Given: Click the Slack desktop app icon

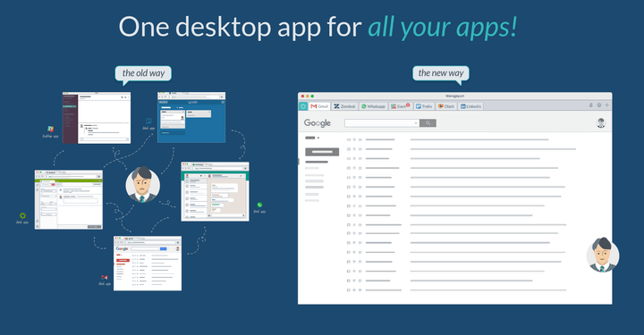Looking at the screenshot, I should click(x=50, y=130).
